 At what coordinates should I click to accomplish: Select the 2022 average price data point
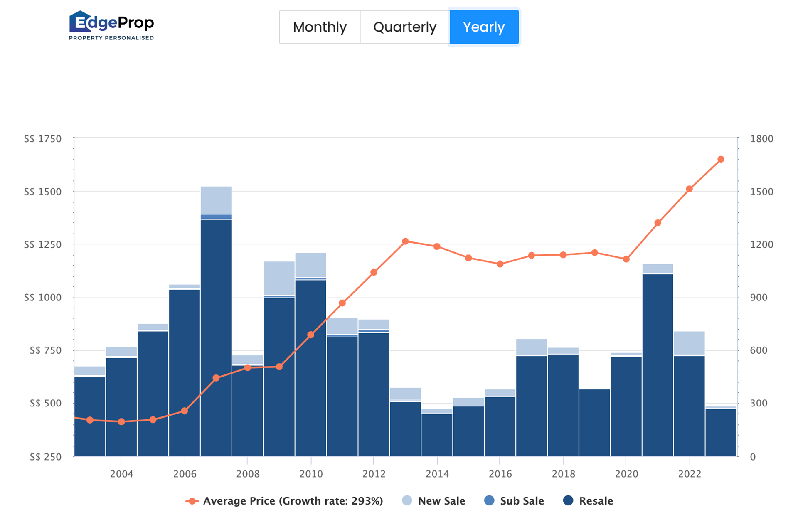coord(690,189)
